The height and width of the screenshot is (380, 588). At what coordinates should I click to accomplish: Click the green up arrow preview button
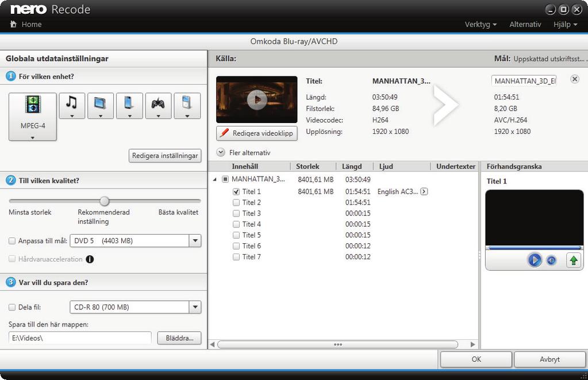click(574, 260)
